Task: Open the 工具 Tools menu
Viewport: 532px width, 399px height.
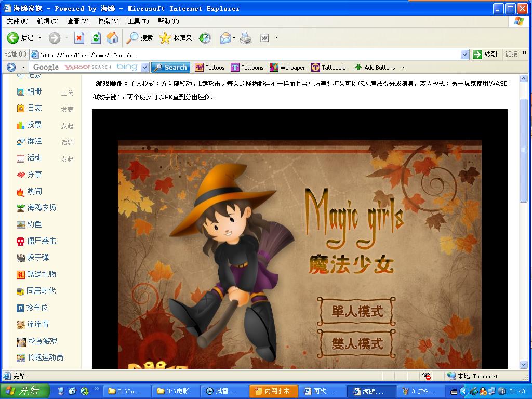Action: click(138, 21)
